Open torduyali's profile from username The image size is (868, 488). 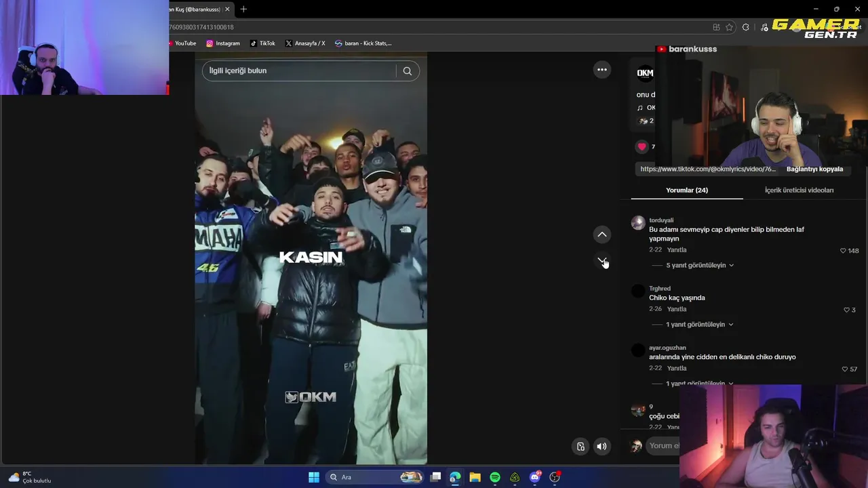(x=661, y=220)
